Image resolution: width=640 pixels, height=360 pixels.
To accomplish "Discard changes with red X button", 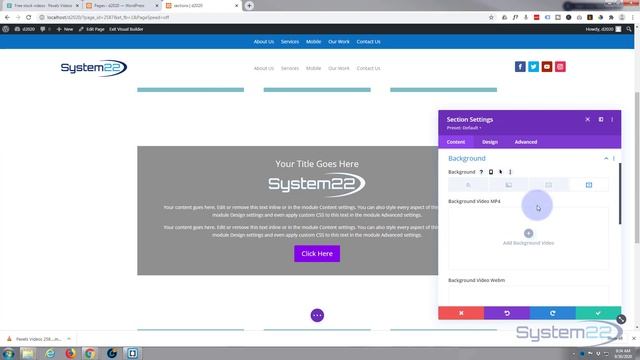I will point(461,313).
